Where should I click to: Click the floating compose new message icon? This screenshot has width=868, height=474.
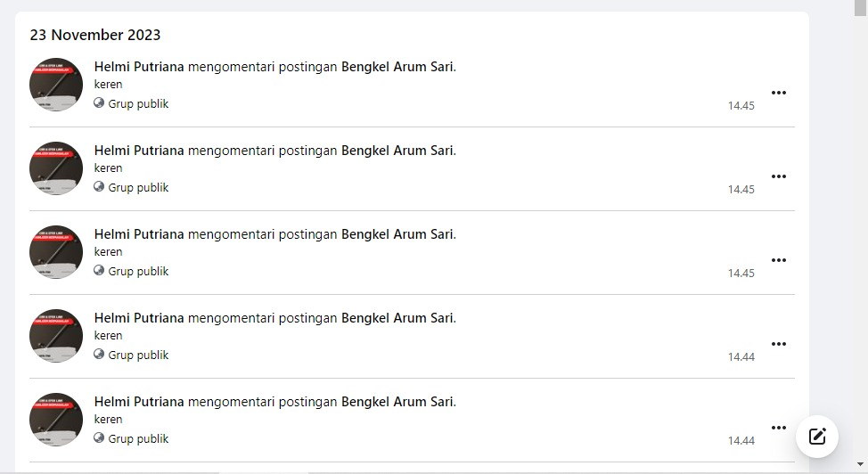[x=817, y=437]
